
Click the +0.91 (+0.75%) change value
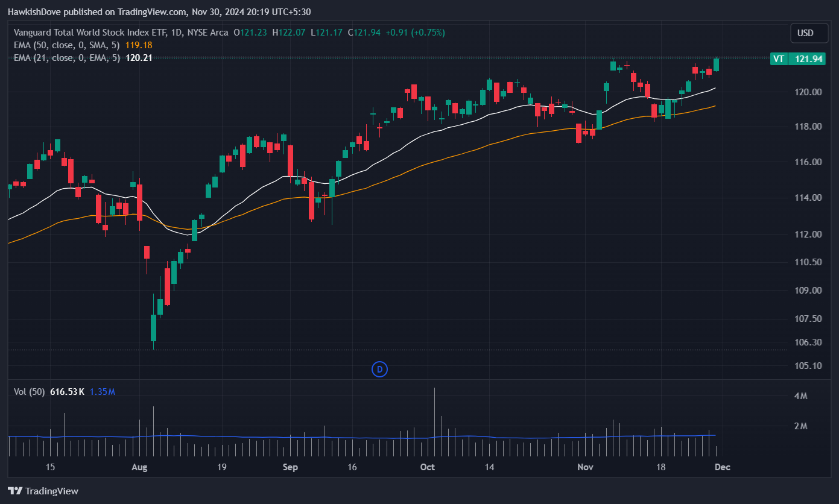point(414,33)
